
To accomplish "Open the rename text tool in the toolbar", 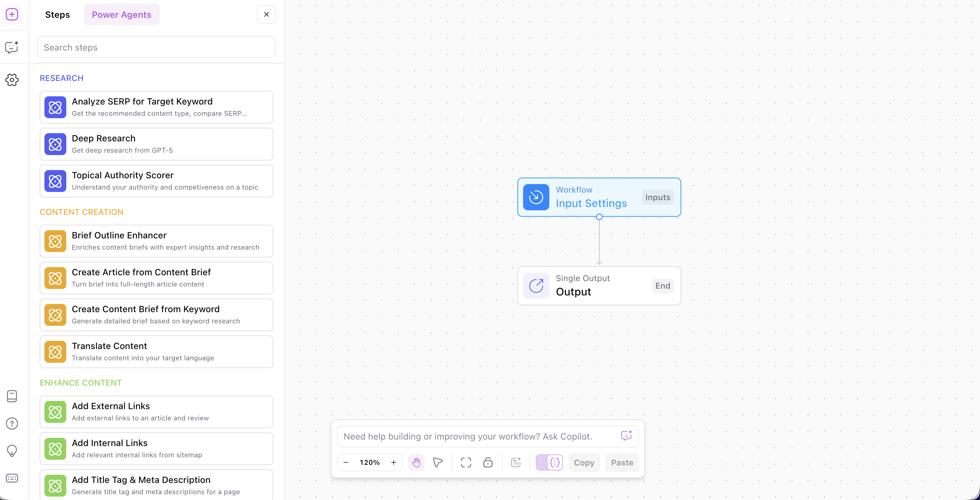I will tap(516, 462).
